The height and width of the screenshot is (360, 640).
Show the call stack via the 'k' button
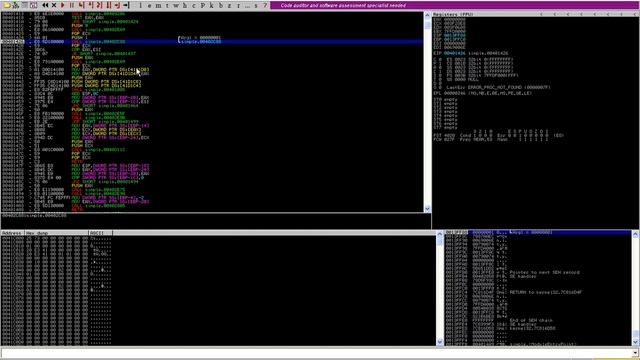pyautogui.click(x=212, y=5)
